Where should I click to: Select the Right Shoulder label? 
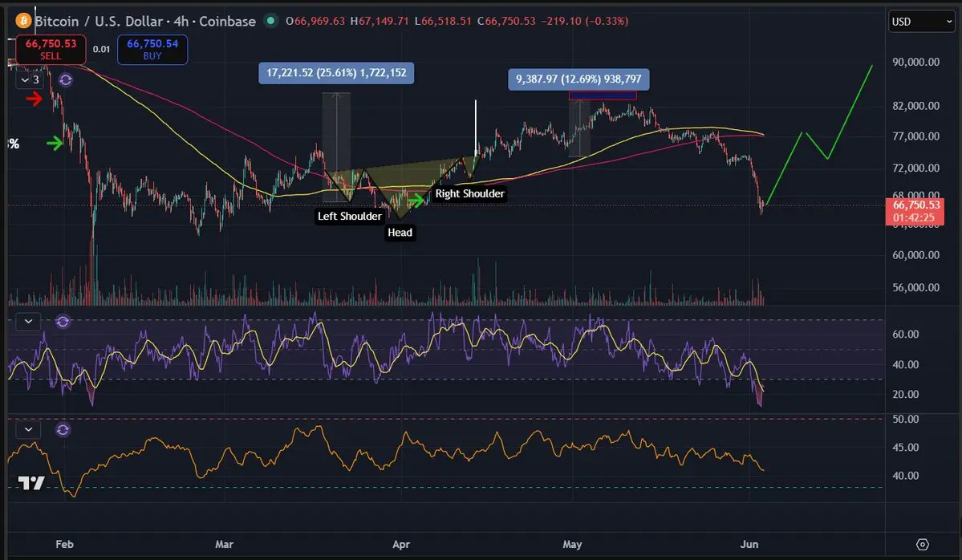pos(470,194)
